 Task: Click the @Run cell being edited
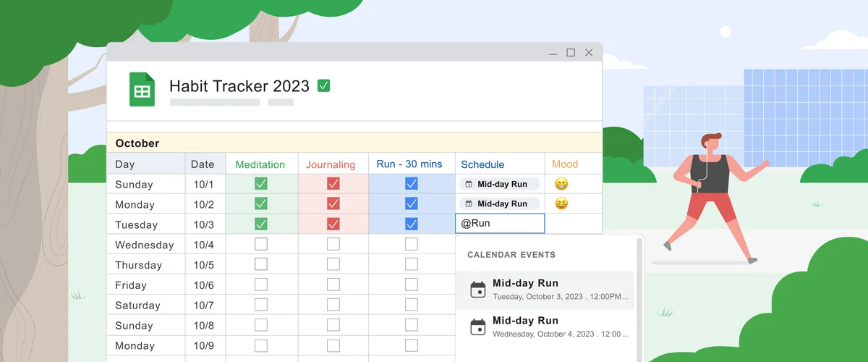500,224
